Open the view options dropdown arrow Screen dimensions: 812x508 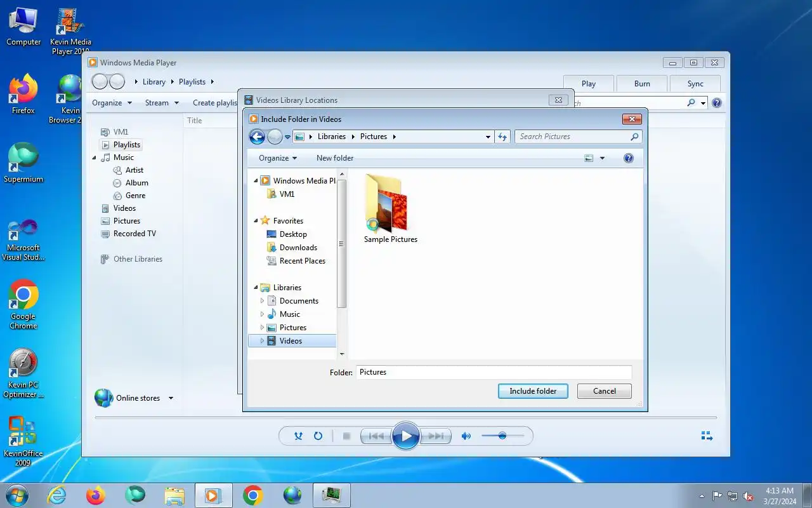(x=602, y=158)
